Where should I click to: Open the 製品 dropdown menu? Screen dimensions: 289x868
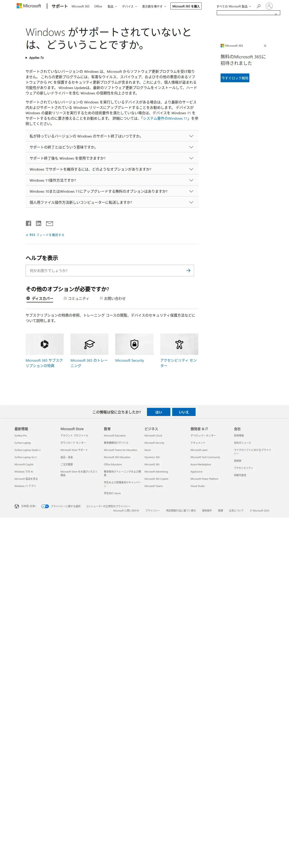(112, 6)
